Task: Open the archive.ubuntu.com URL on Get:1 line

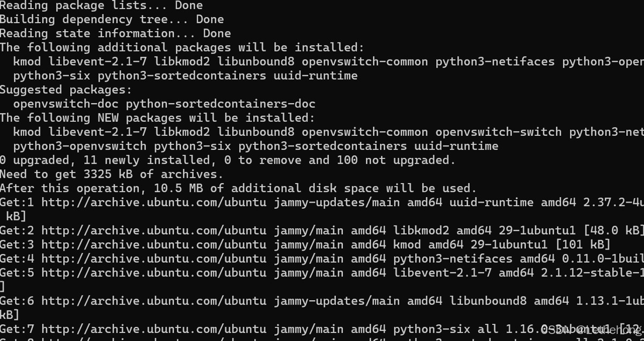Action: tap(153, 202)
